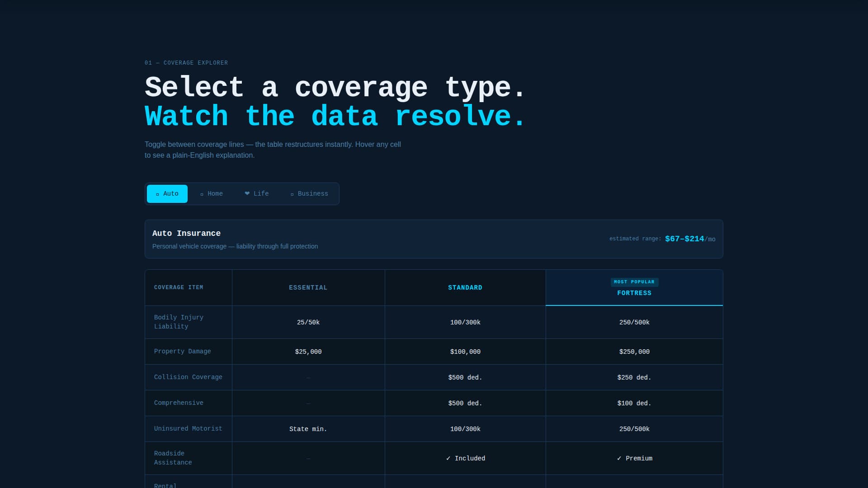The image size is (868, 488).
Task: Click the 25/50k Essential bodily injury cell
Action: click(x=308, y=323)
